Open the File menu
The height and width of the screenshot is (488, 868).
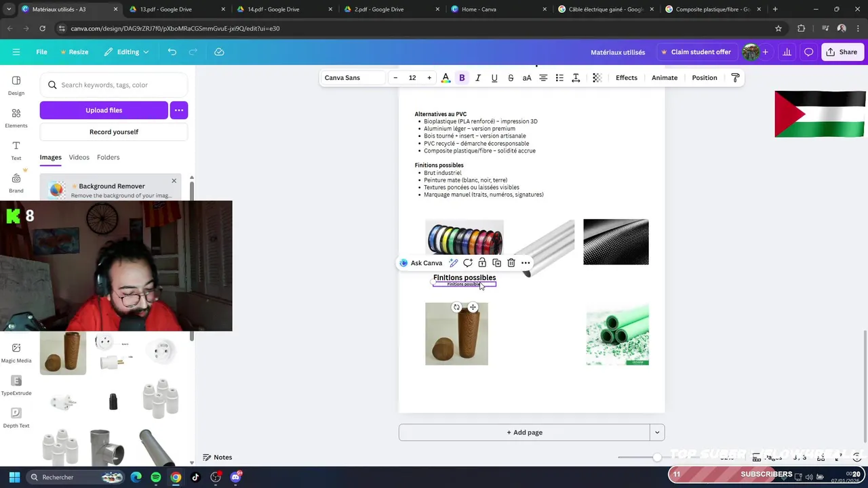41,52
